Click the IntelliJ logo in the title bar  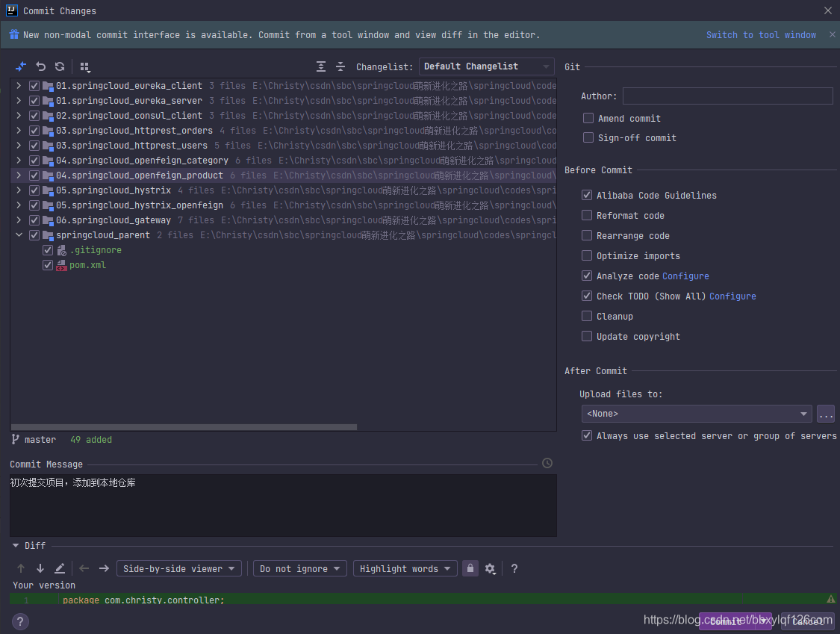tap(12, 10)
